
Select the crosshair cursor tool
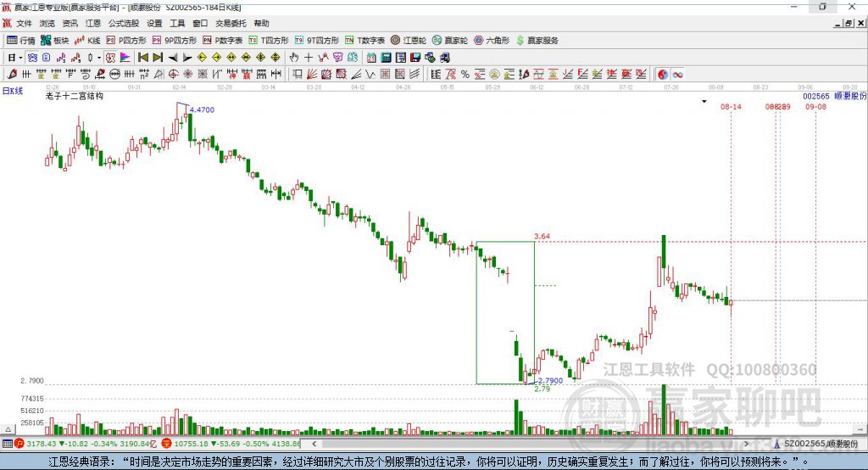(309, 58)
